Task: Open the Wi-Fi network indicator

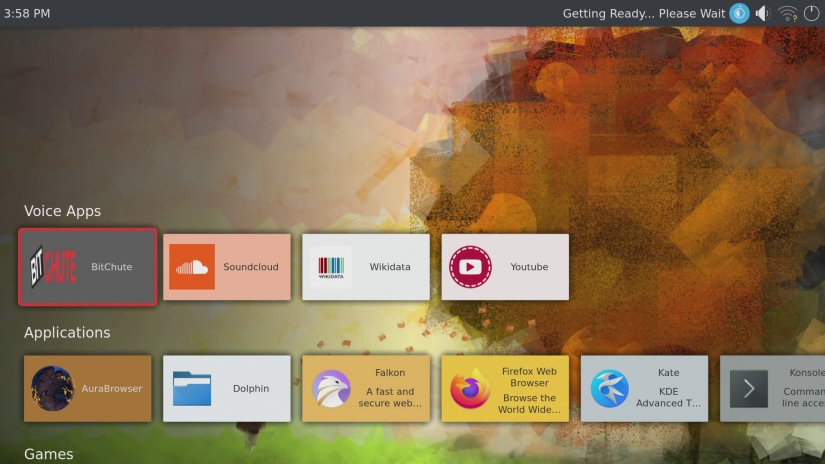Action: click(788, 13)
